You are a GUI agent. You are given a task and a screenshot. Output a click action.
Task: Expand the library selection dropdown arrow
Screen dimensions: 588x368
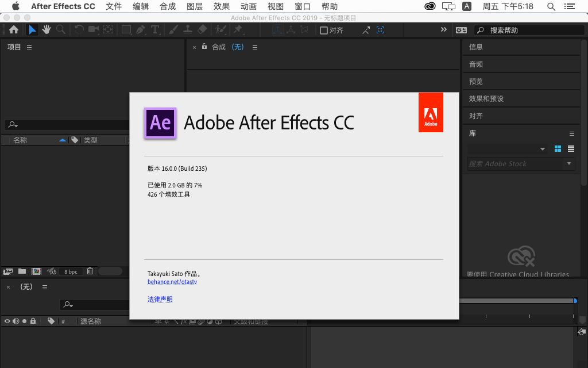pos(542,149)
